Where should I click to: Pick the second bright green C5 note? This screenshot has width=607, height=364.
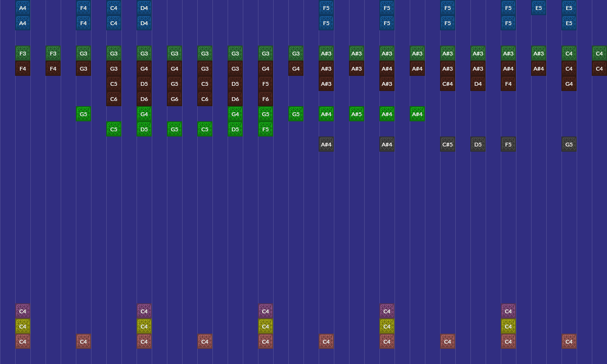[205, 129]
